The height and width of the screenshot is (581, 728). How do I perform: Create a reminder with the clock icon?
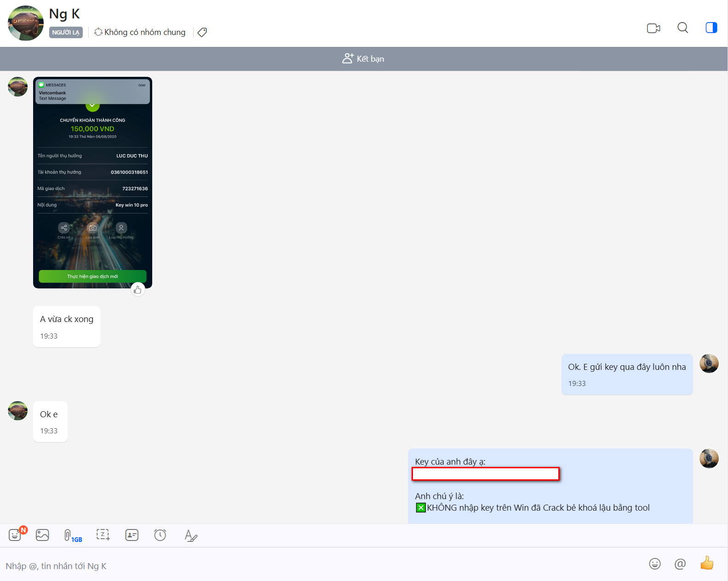point(160,535)
